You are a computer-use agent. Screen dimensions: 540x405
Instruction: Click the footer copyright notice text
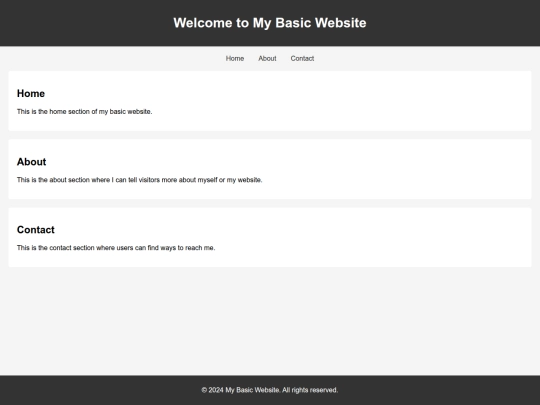coord(270,390)
